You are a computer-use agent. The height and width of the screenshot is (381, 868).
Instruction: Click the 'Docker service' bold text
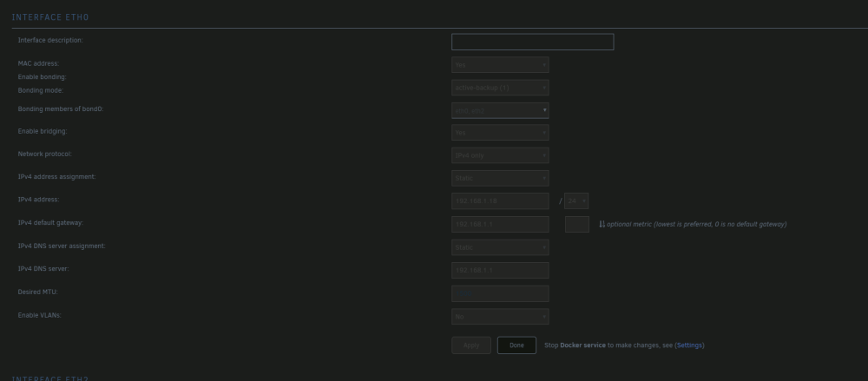[582, 345]
